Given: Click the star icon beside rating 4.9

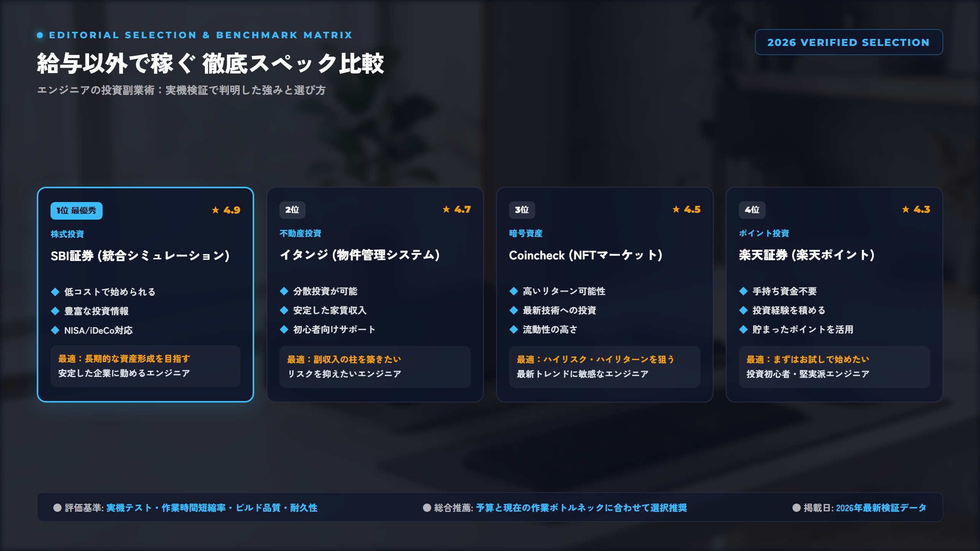Looking at the screenshot, I should click(216, 210).
